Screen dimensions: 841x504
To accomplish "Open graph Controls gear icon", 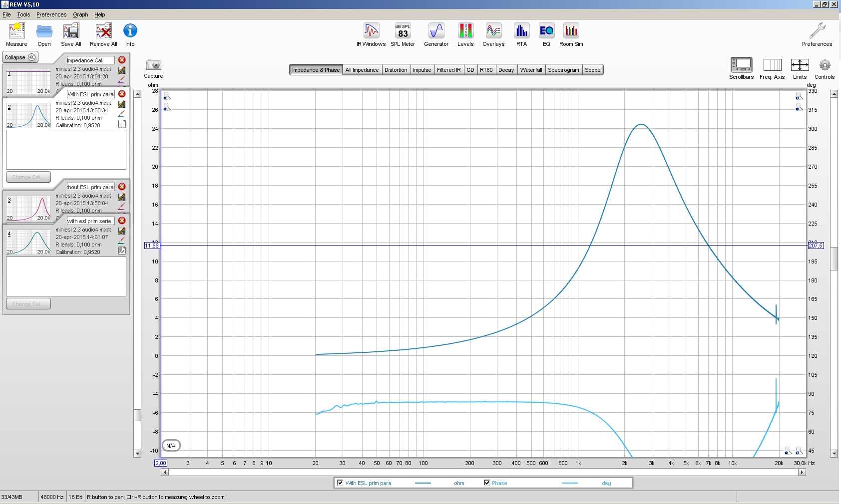I will [x=825, y=65].
